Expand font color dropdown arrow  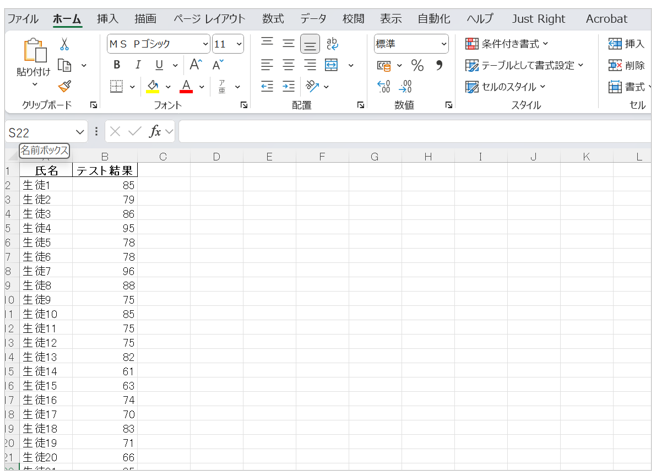[x=202, y=87]
